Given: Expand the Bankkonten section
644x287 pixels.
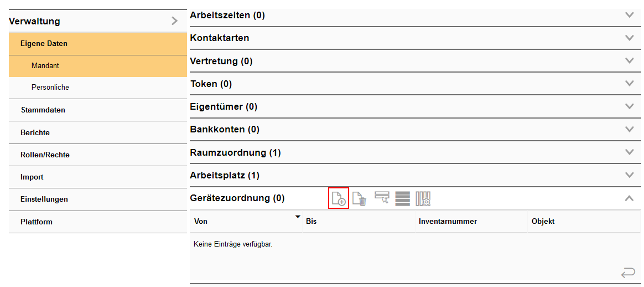Looking at the screenshot, I should pos(629,129).
